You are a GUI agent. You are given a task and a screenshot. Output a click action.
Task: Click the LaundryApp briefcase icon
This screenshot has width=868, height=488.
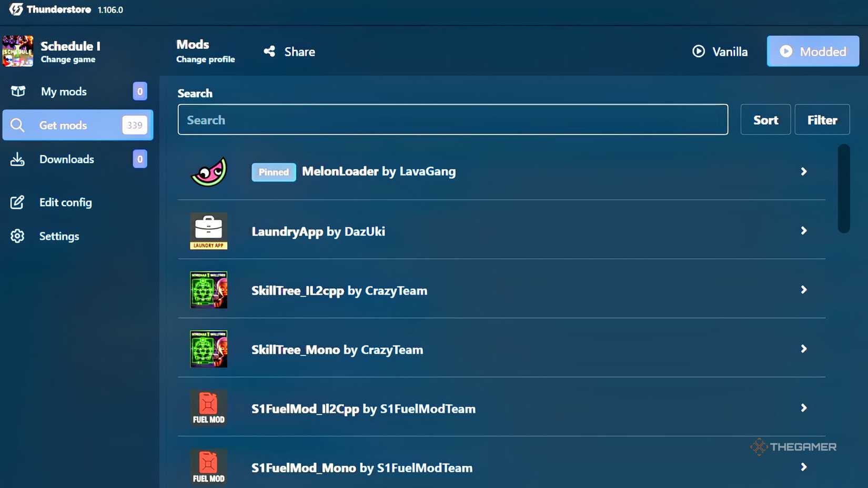[x=209, y=231]
